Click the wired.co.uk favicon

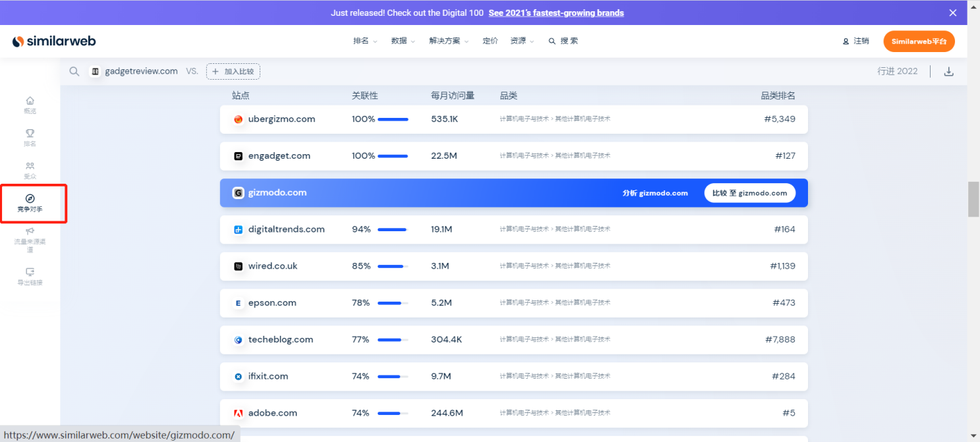[239, 266]
